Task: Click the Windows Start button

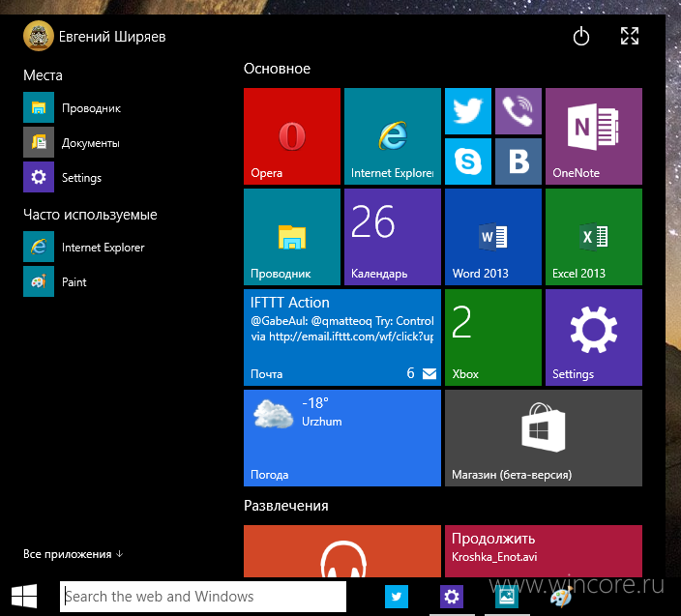Action: (x=24, y=596)
